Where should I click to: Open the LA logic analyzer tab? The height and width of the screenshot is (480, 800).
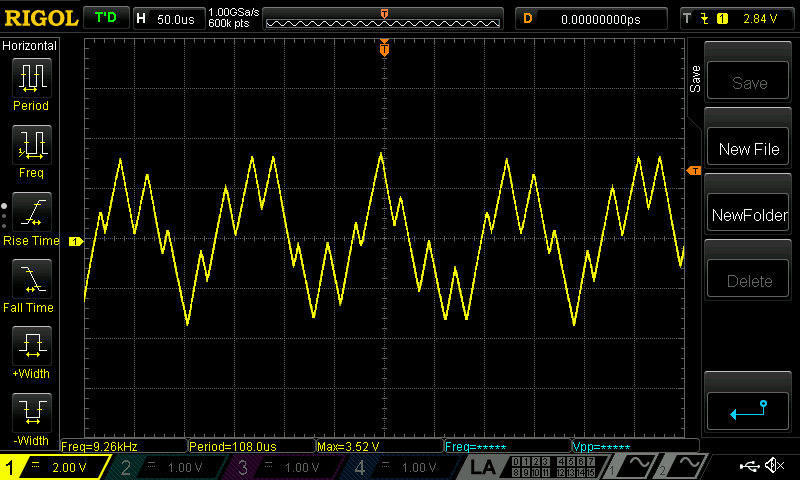pos(483,467)
